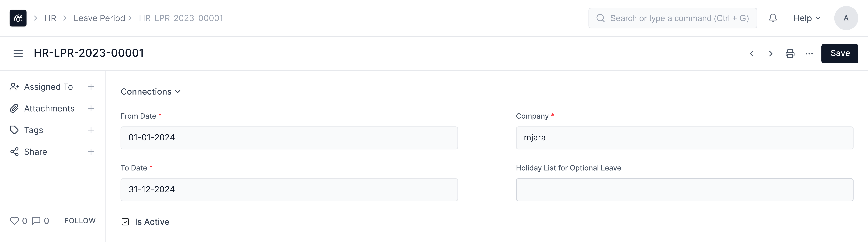Expand the Connections section

click(x=150, y=92)
